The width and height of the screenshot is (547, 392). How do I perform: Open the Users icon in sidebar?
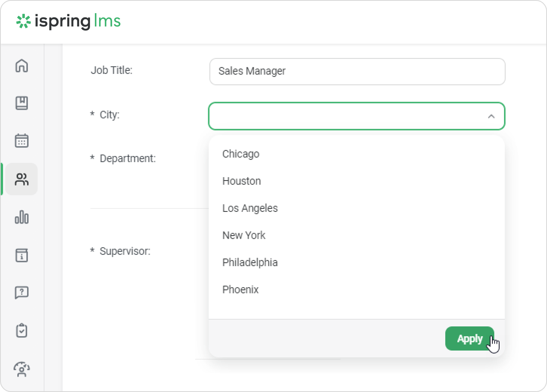coord(21,179)
